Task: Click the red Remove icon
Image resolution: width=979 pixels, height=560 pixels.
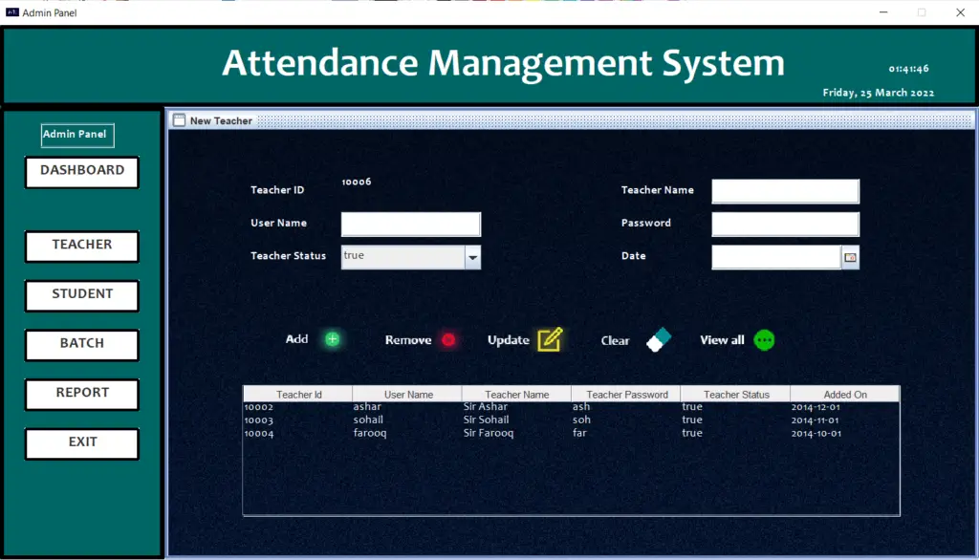Action: 450,339
